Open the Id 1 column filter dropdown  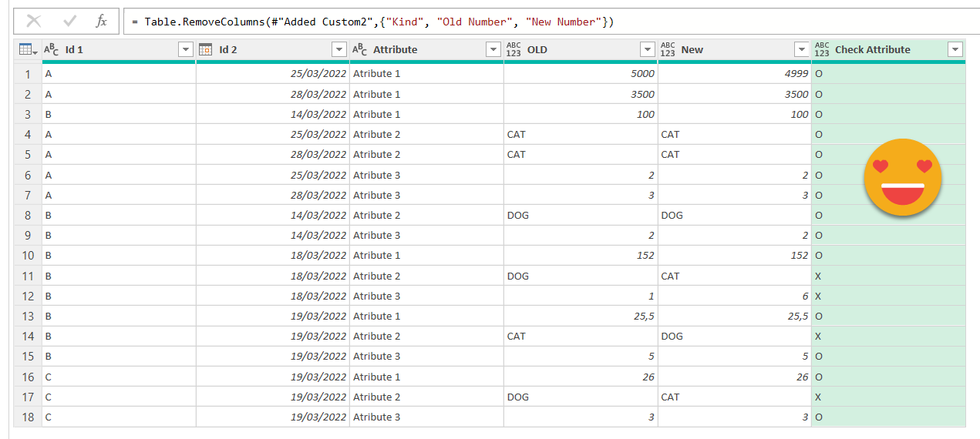tap(185, 49)
